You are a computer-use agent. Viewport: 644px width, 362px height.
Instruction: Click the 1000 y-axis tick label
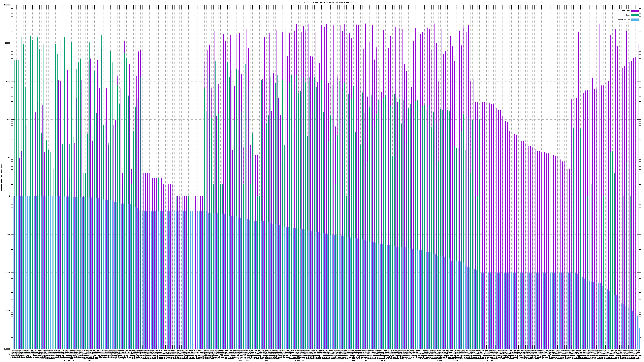pos(8,81)
